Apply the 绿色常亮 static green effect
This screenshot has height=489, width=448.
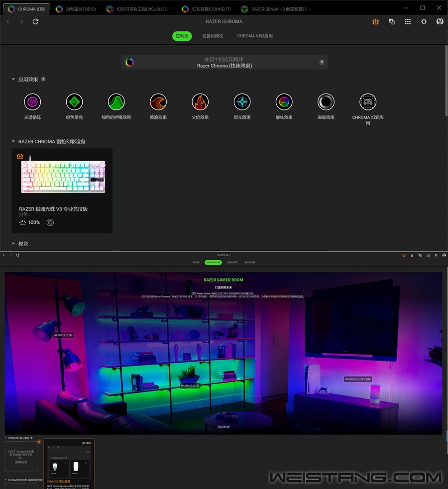click(x=74, y=101)
